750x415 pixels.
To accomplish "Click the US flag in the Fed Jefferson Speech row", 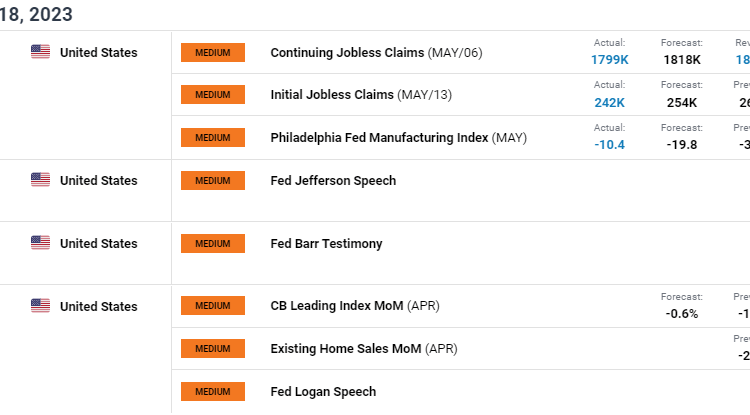I will (x=40, y=180).
